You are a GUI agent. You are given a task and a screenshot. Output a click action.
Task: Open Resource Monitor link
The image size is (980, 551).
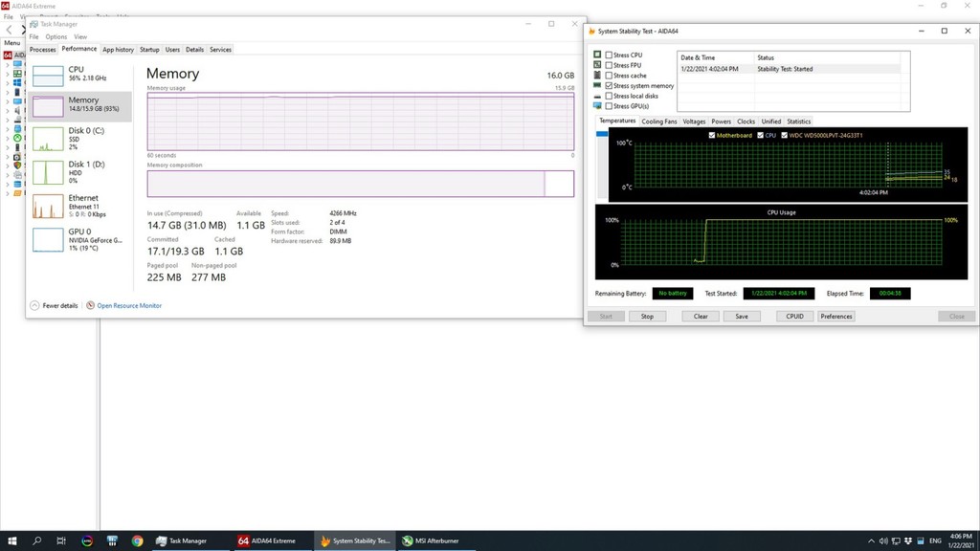tap(129, 305)
